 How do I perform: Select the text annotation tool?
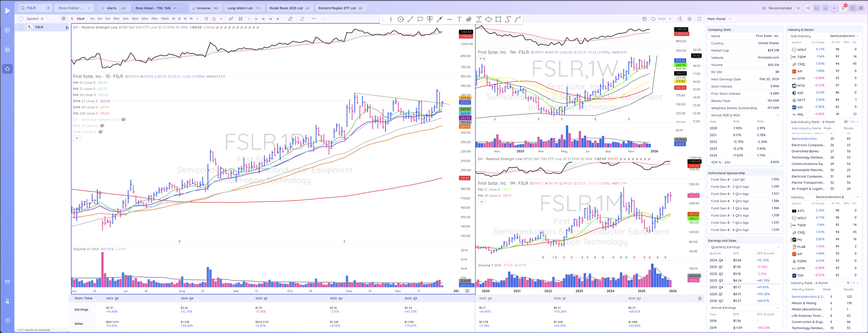[x=459, y=19]
